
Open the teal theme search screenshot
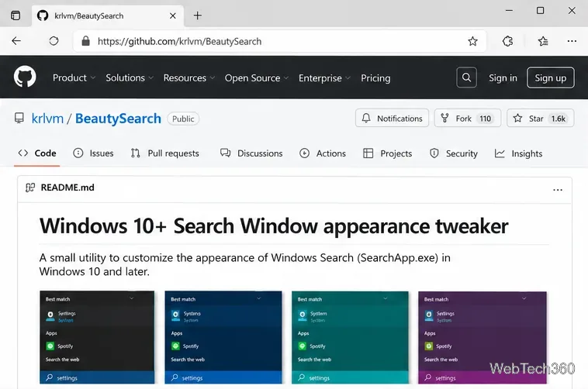pos(350,337)
